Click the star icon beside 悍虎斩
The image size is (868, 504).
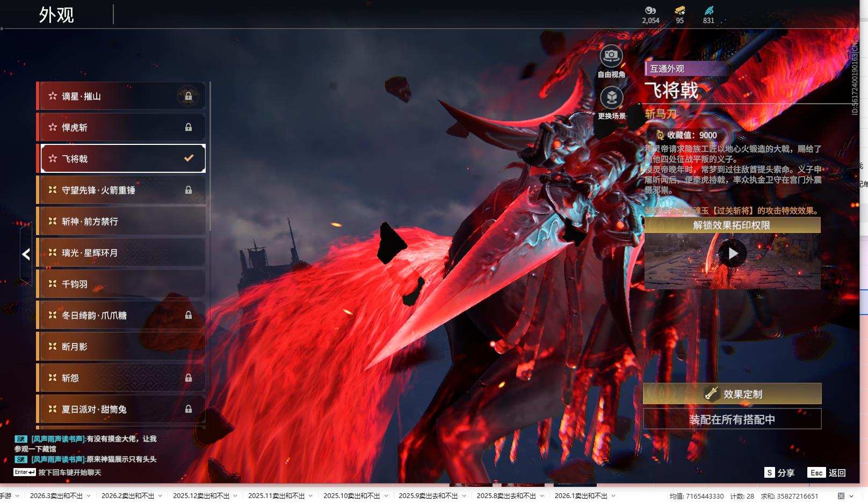click(x=53, y=127)
